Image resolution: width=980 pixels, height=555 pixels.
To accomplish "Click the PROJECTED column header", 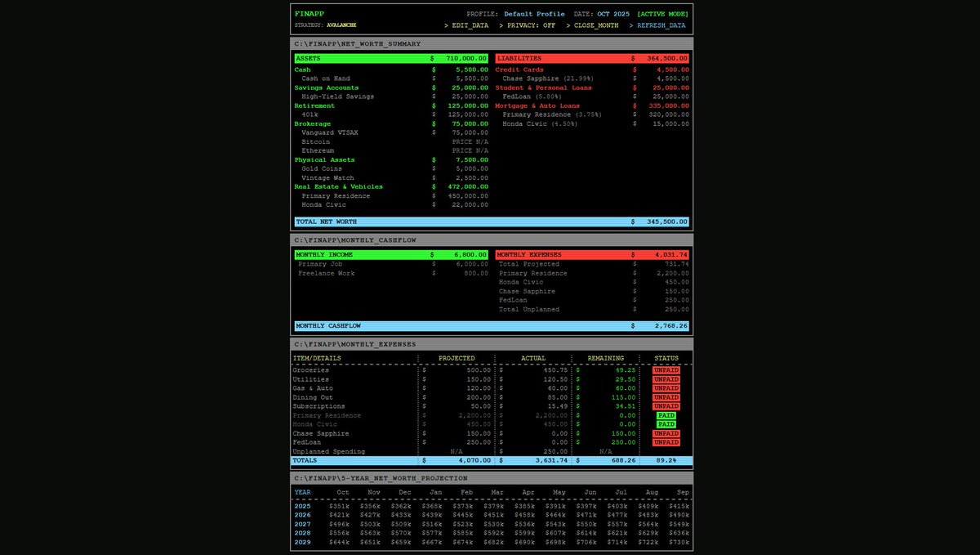I will click(457, 358).
